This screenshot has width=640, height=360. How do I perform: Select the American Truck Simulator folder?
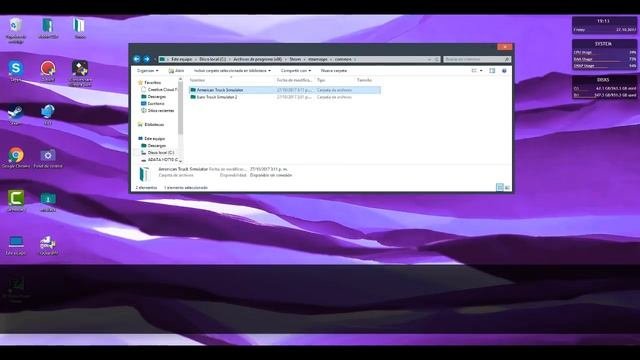pos(285,90)
